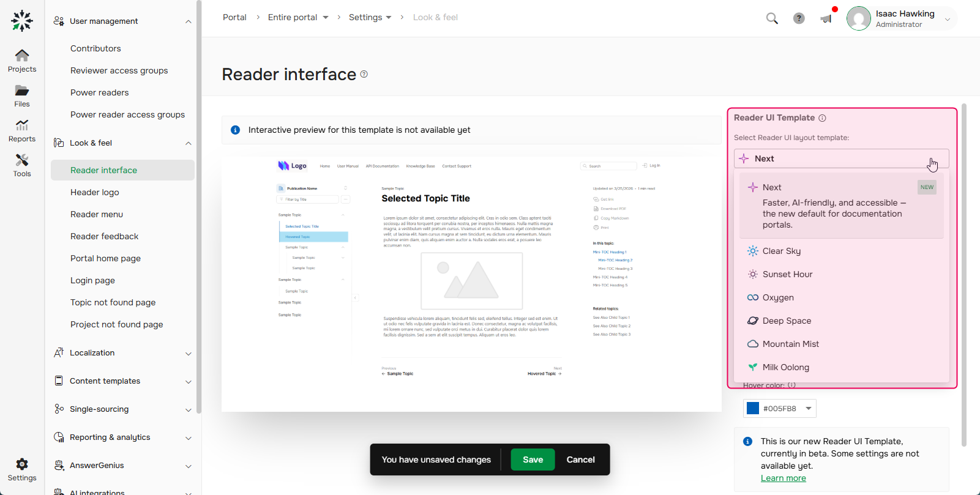980x495 pixels.
Task: Click help icon beside Reader interface title
Action: pos(364,74)
